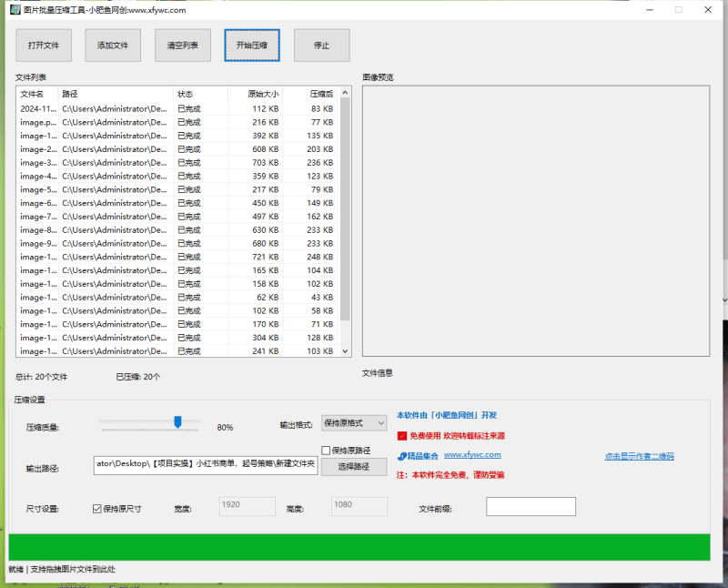Toggle the 保持原路径 checkbox

click(326, 450)
